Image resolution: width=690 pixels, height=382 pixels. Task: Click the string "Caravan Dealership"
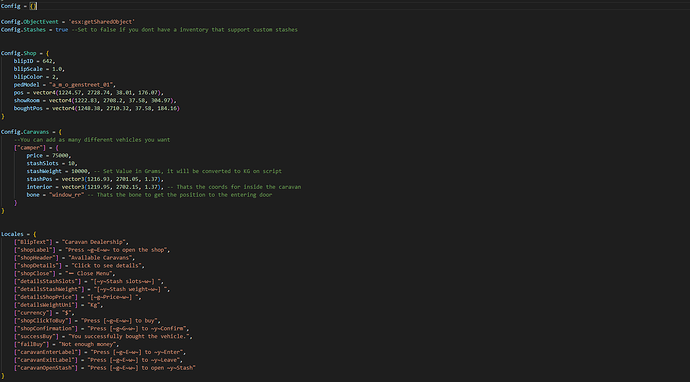click(95, 242)
